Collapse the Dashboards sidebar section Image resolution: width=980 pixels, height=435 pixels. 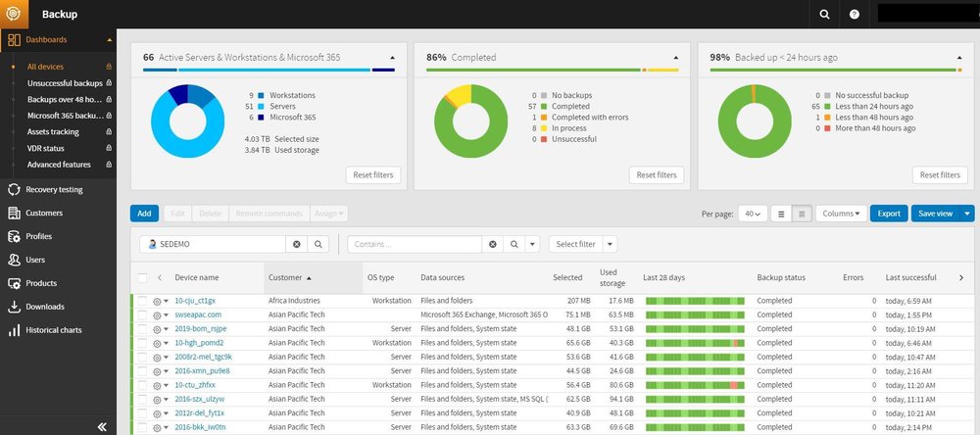pos(110,40)
